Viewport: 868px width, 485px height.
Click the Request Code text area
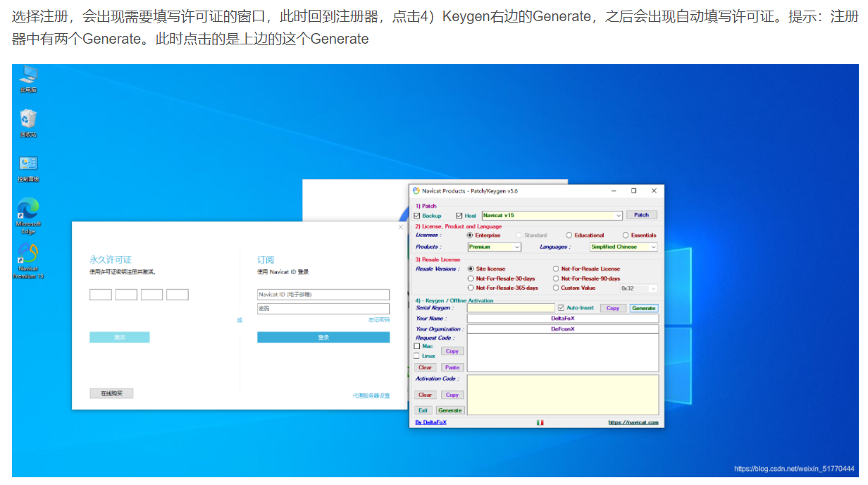click(563, 352)
